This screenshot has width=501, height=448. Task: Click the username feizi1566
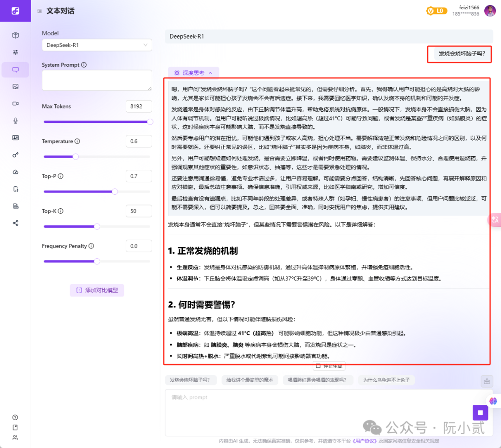469,7
